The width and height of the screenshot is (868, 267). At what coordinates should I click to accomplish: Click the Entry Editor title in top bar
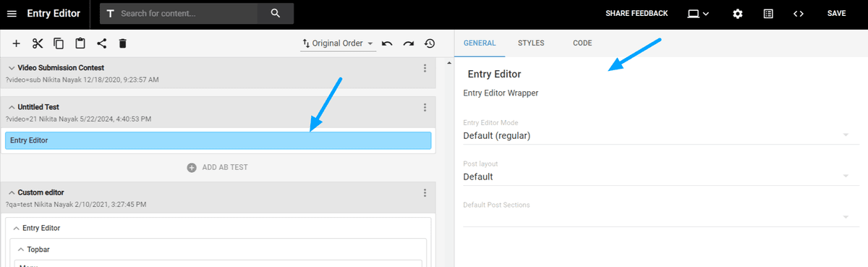[54, 14]
